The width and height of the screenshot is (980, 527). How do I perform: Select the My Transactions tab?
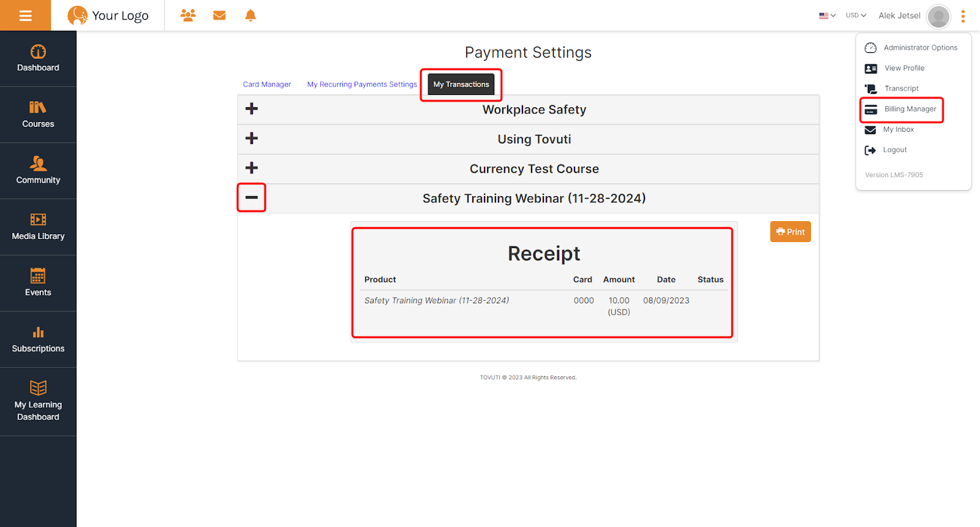pos(461,85)
